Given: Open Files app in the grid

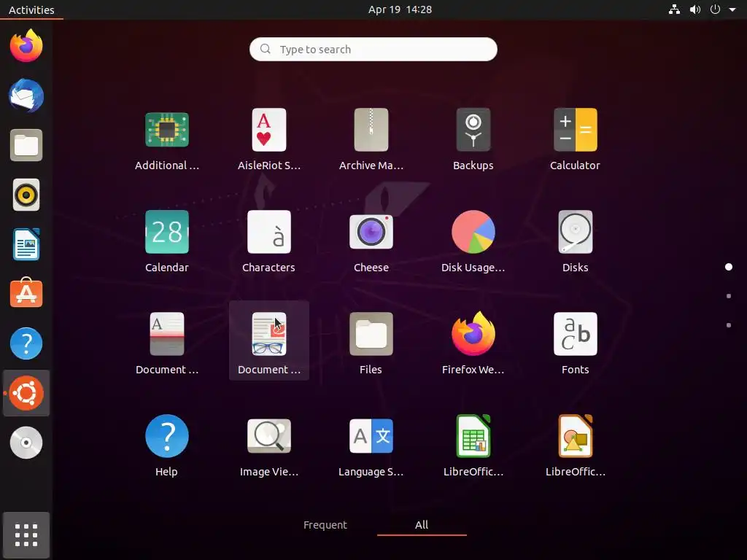Looking at the screenshot, I should [x=371, y=334].
